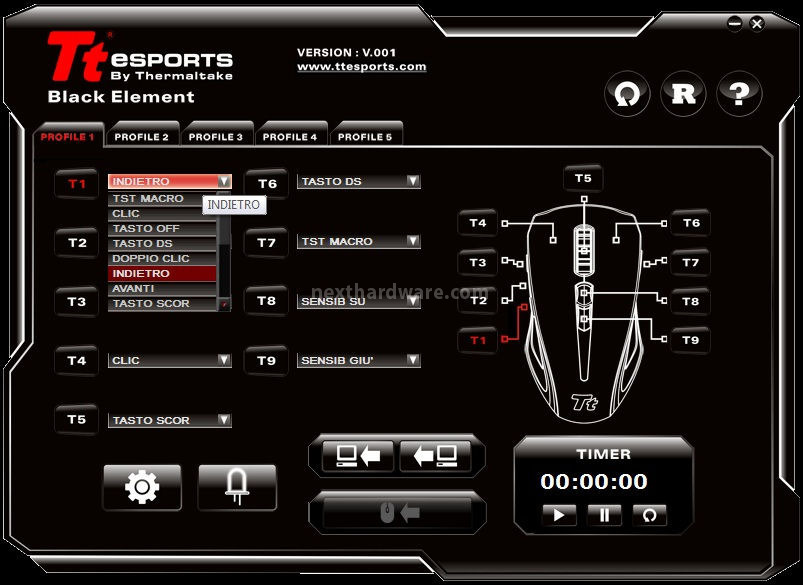Select the T2 label in the mouse diagram

tap(478, 301)
